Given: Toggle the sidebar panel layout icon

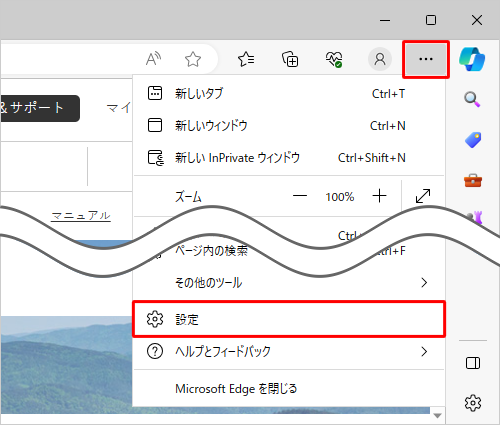Looking at the screenshot, I should click(473, 363).
